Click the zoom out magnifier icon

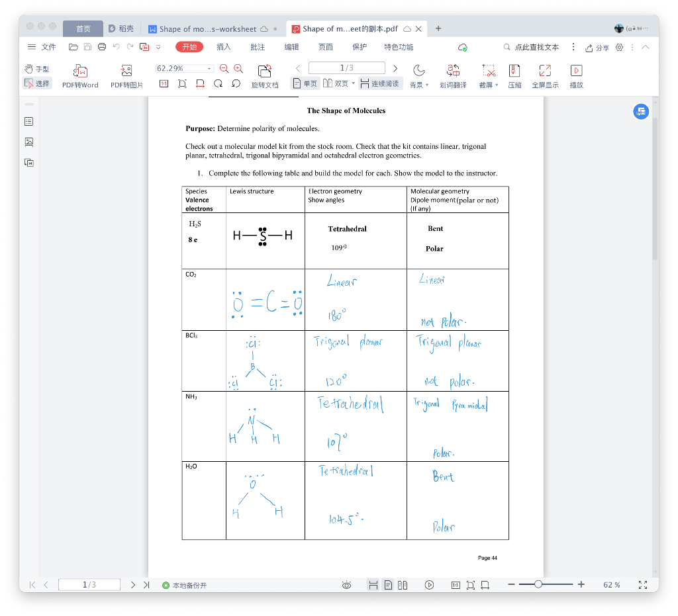point(224,68)
